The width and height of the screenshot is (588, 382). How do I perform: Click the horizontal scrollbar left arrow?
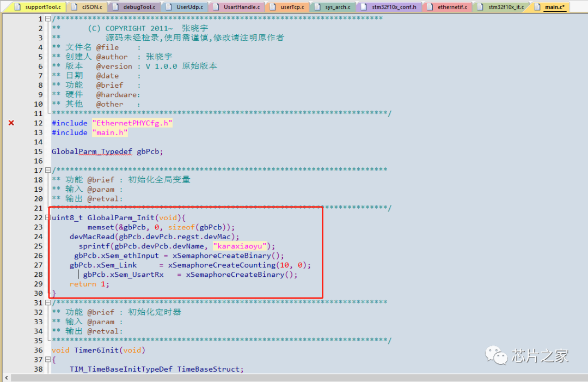pyautogui.click(x=7, y=378)
